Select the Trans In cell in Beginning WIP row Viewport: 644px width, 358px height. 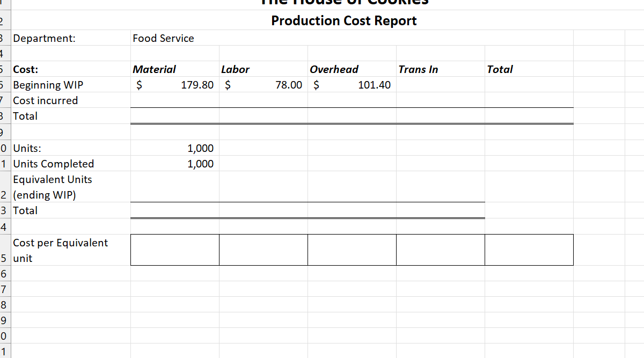(x=441, y=85)
